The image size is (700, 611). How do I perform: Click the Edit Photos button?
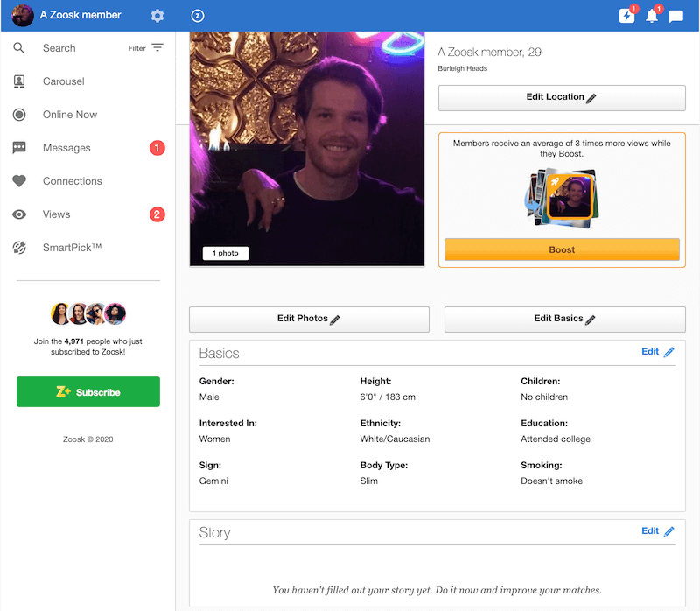pyautogui.click(x=309, y=320)
